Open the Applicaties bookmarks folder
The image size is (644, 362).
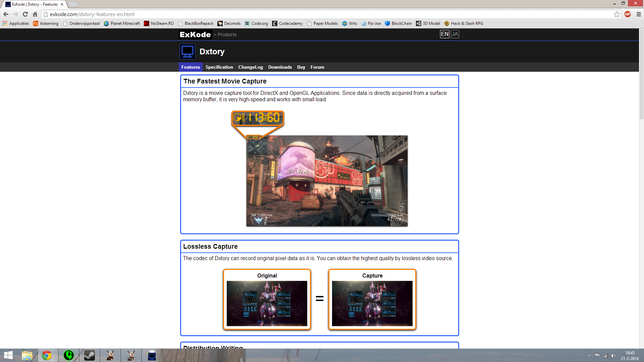coord(15,23)
